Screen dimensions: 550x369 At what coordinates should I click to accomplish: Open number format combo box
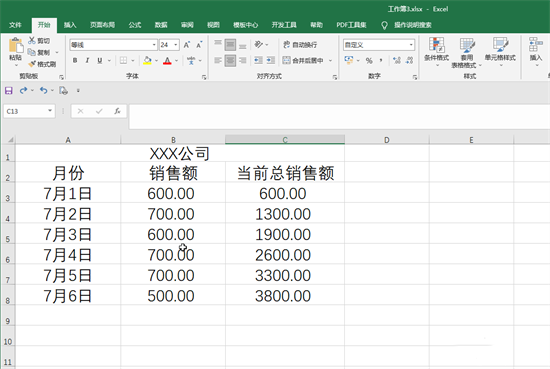pyautogui.click(x=379, y=45)
